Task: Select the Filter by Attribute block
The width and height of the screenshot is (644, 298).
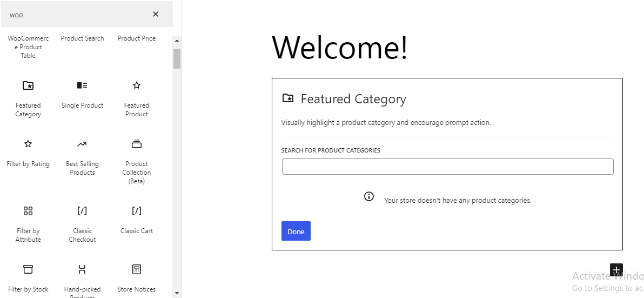Action: [x=28, y=223]
